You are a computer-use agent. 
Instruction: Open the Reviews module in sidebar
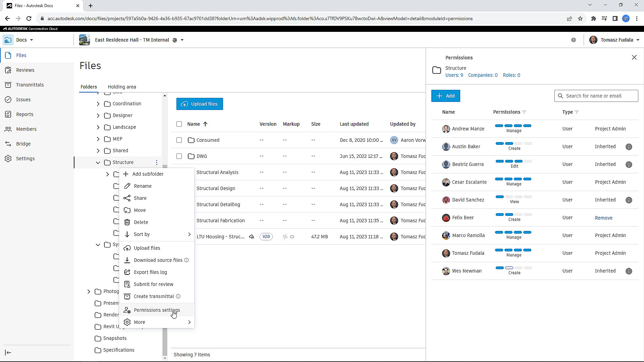coord(25,70)
